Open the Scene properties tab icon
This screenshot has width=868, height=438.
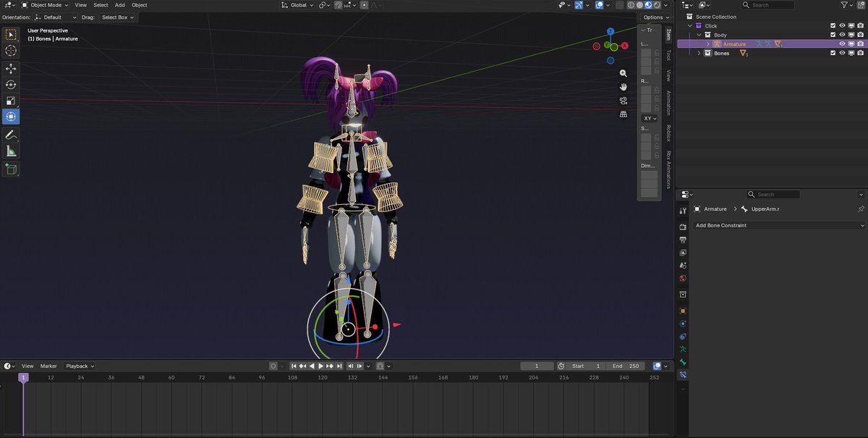pos(683,265)
